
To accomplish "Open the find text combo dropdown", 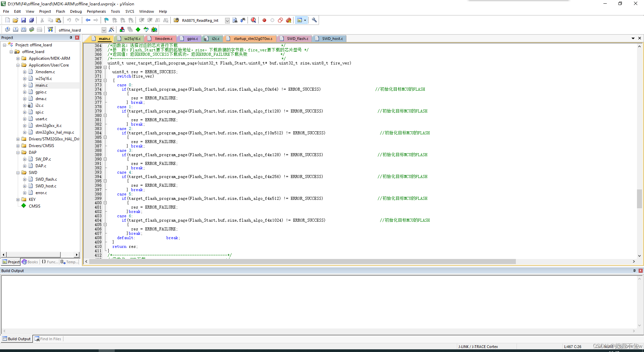I will pos(227,20).
